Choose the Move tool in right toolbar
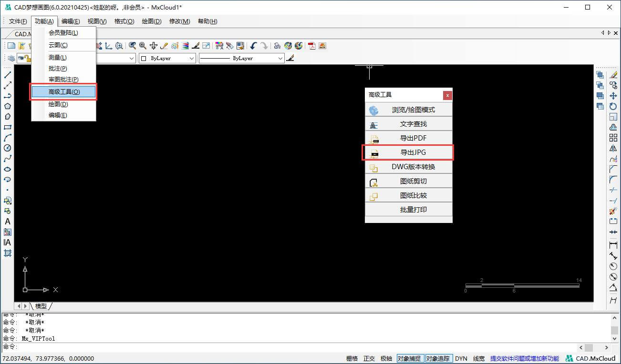 pyautogui.click(x=613, y=96)
